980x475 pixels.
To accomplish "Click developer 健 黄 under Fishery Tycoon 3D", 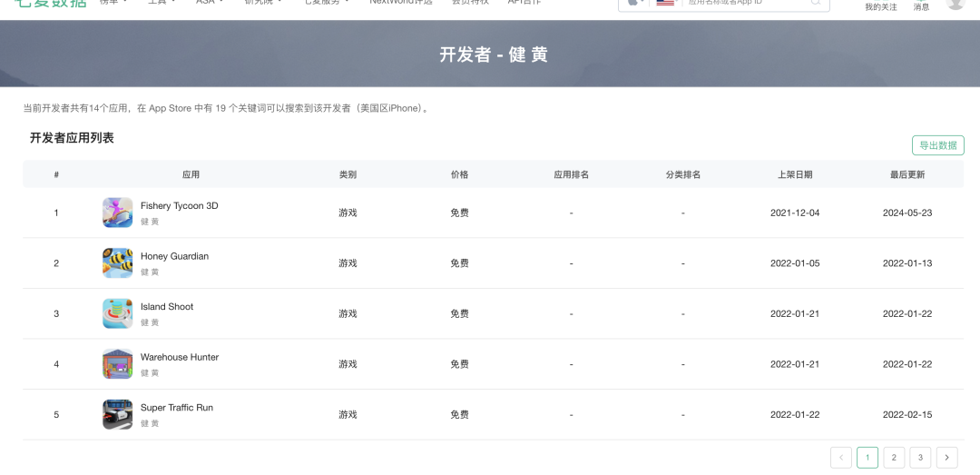I will click(150, 222).
